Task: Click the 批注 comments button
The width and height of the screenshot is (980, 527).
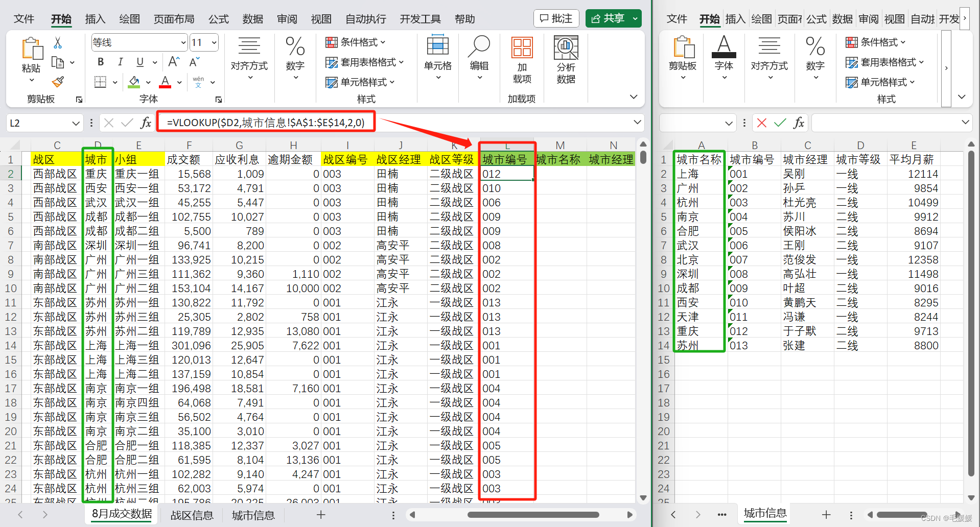Action: (x=556, y=18)
